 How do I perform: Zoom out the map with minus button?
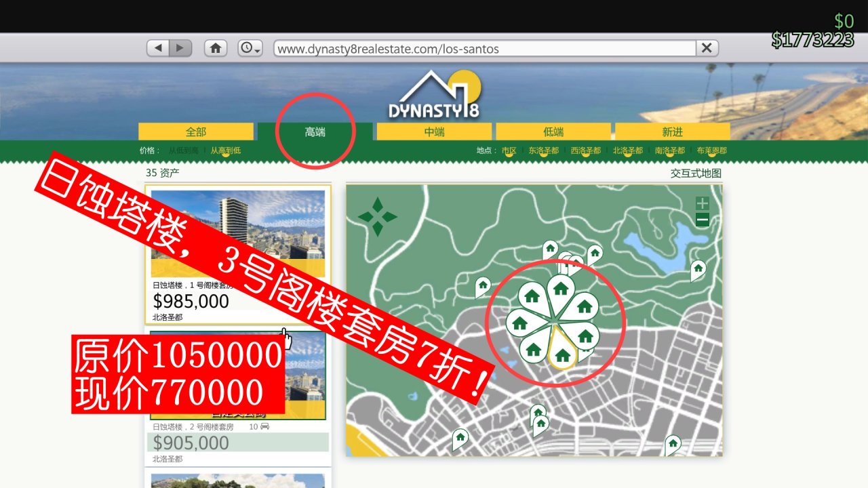click(x=703, y=220)
